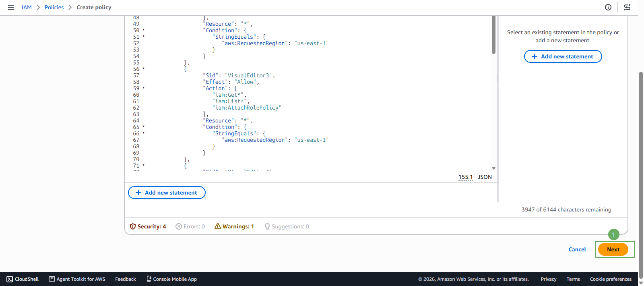Click the 155:1 cursor position indicator
The width and height of the screenshot is (644, 286).
click(466, 177)
